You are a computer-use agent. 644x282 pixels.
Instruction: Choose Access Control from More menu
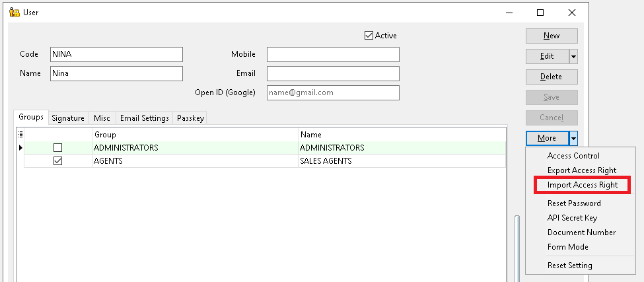click(573, 156)
